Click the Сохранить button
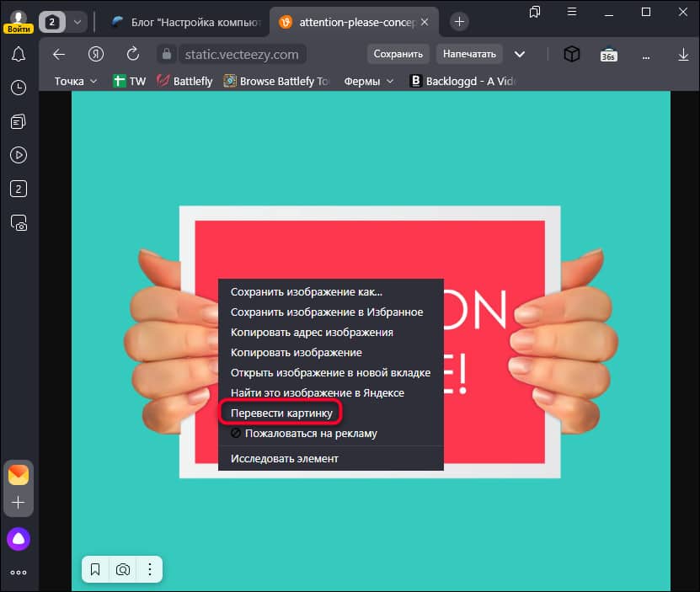The image size is (700, 592). coord(398,54)
